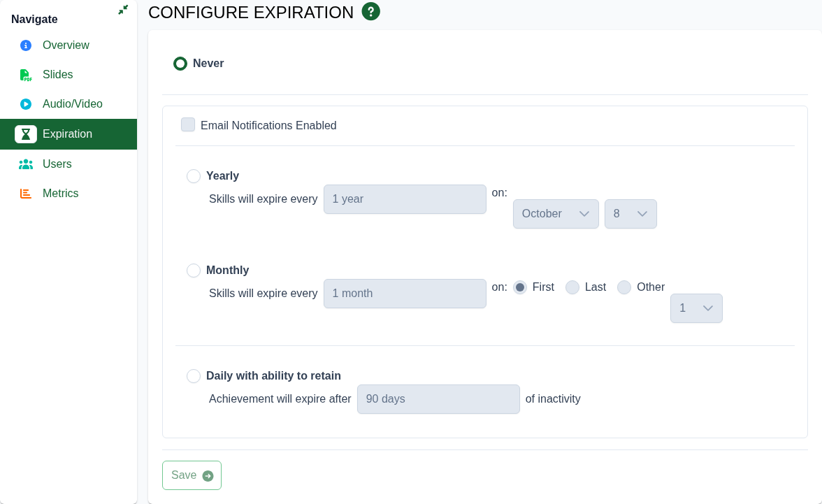Click the 1 year input field
This screenshot has height=504, width=822.
(405, 199)
